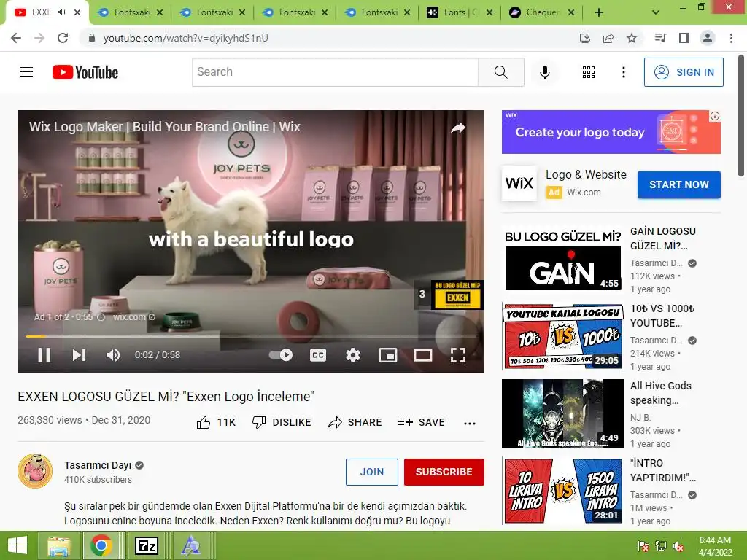Seek on the video progress bar
The height and width of the screenshot is (560, 747).
[x=251, y=336]
